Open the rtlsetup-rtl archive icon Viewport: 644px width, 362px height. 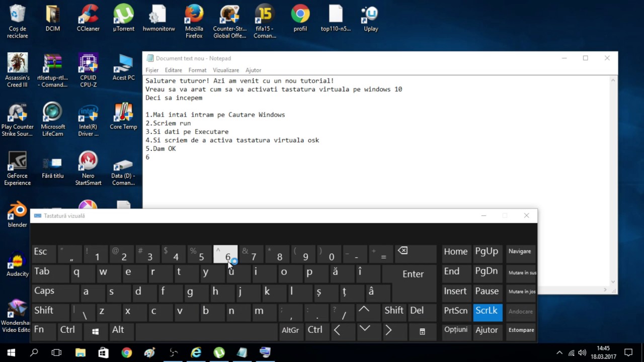point(52,70)
